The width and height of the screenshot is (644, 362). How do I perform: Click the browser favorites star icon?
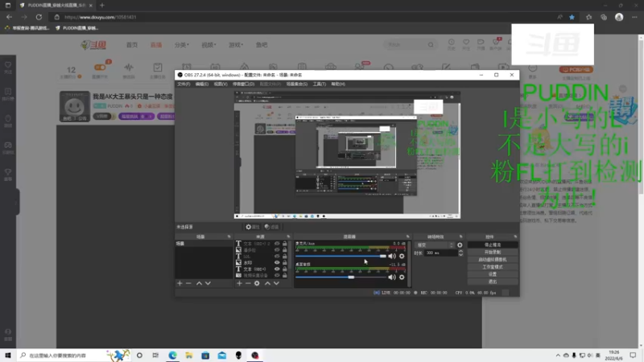(572, 17)
